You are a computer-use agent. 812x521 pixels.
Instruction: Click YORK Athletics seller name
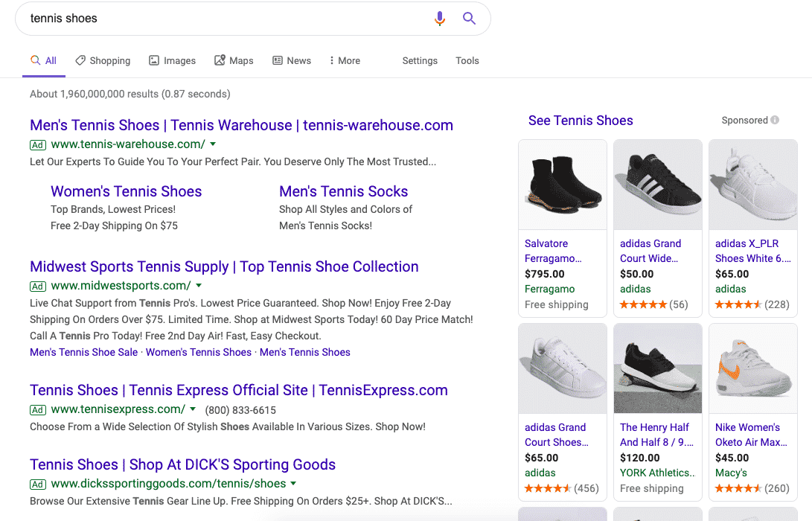[657, 473]
